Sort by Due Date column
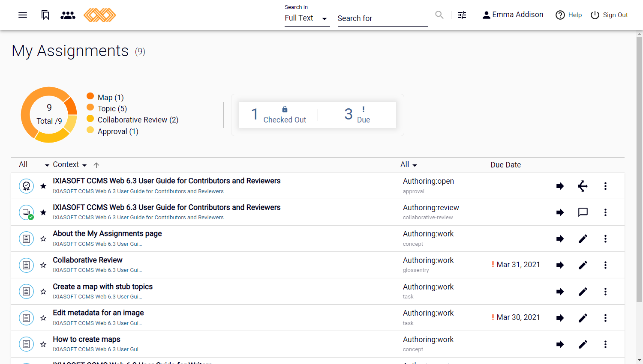The height and width of the screenshot is (364, 643). click(x=506, y=165)
